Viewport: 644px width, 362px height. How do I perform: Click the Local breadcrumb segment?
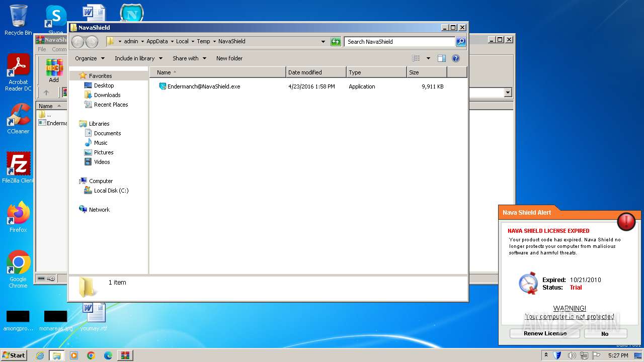point(182,42)
